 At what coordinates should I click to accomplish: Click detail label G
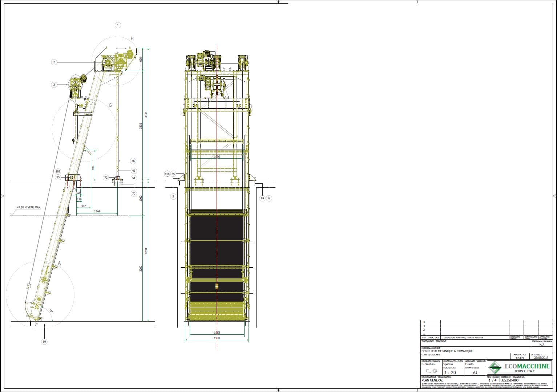[110, 105]
